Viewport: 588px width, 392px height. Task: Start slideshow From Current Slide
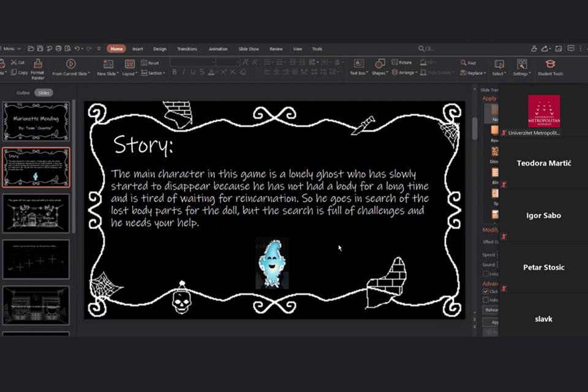(x=70, y=64)
